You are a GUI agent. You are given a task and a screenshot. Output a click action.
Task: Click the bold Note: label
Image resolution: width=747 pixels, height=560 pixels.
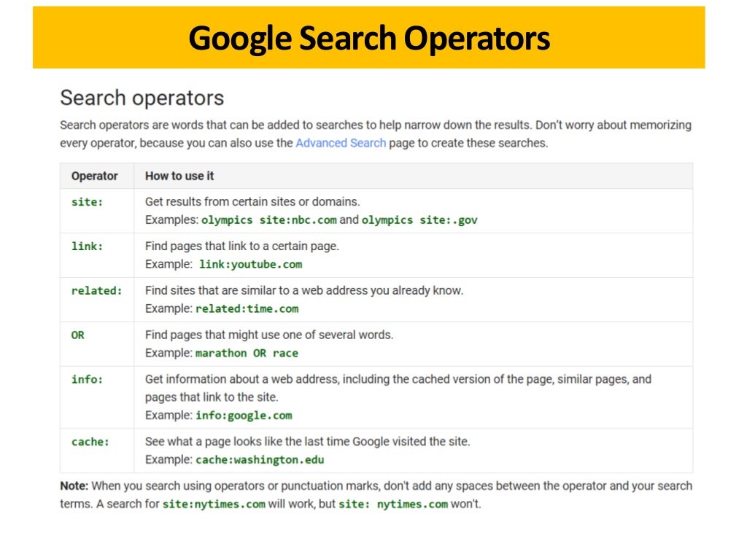pyautogui.click(x=74, y=486)
